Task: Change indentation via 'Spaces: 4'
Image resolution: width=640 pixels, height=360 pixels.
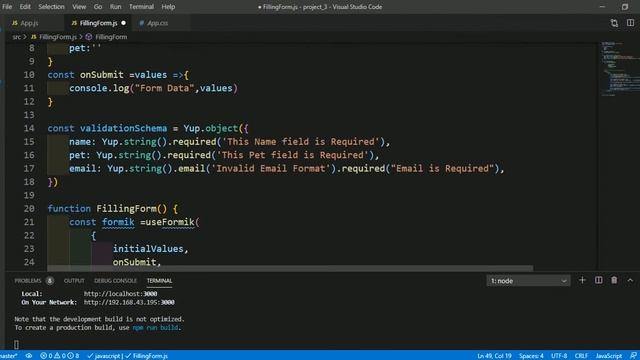Action: pyautogui.click(x=531, y=356)
